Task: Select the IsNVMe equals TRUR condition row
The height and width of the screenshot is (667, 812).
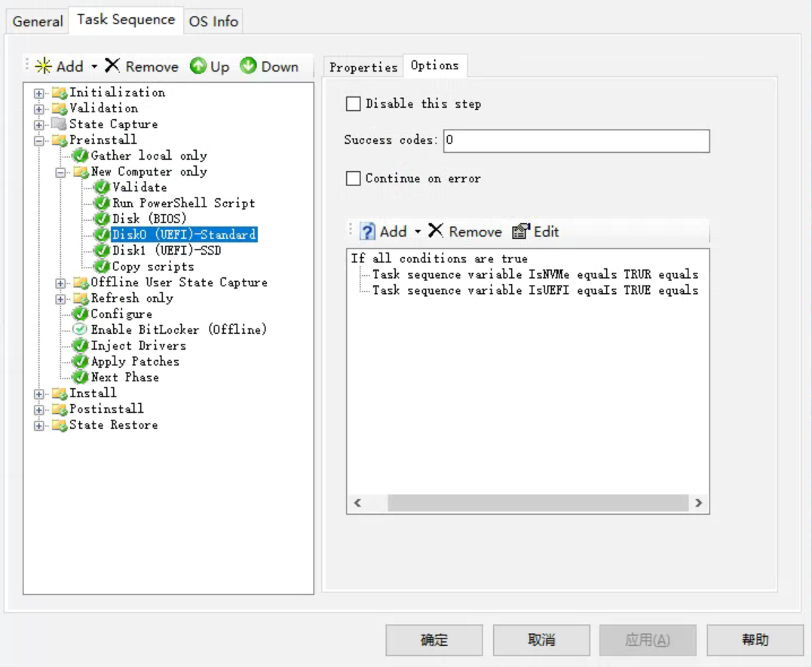Action: pyautogui.click(x=535, y=274)
